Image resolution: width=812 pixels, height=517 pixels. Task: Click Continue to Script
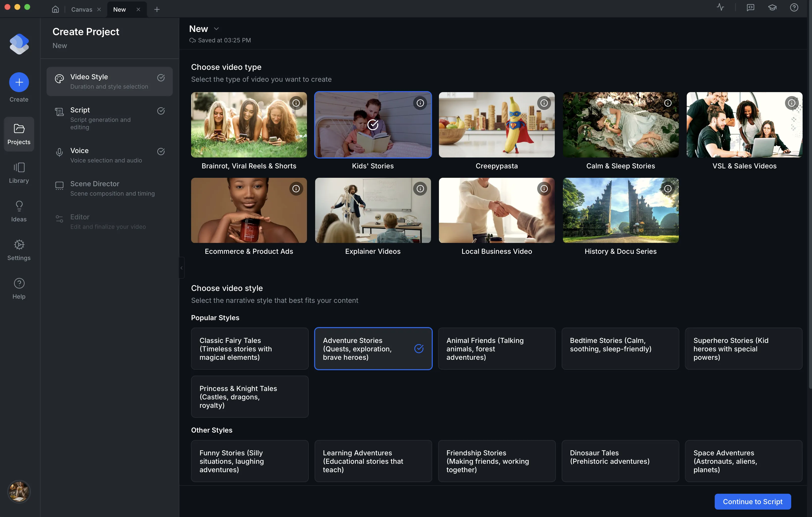click(x=752, y=501)
